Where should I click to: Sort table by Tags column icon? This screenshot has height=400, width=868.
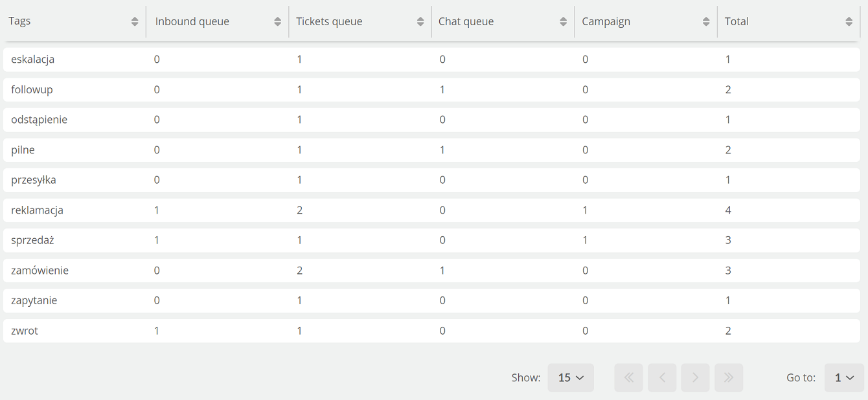click(135, 21)
